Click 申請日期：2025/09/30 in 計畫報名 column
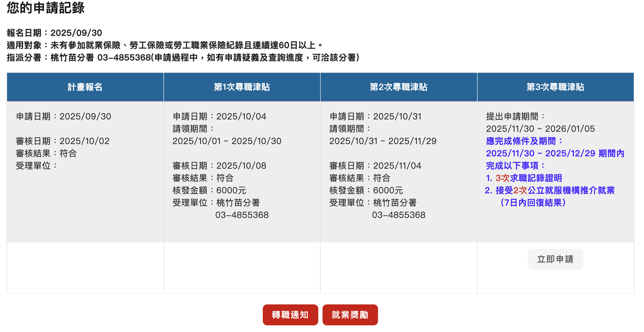 coord(63,116)
